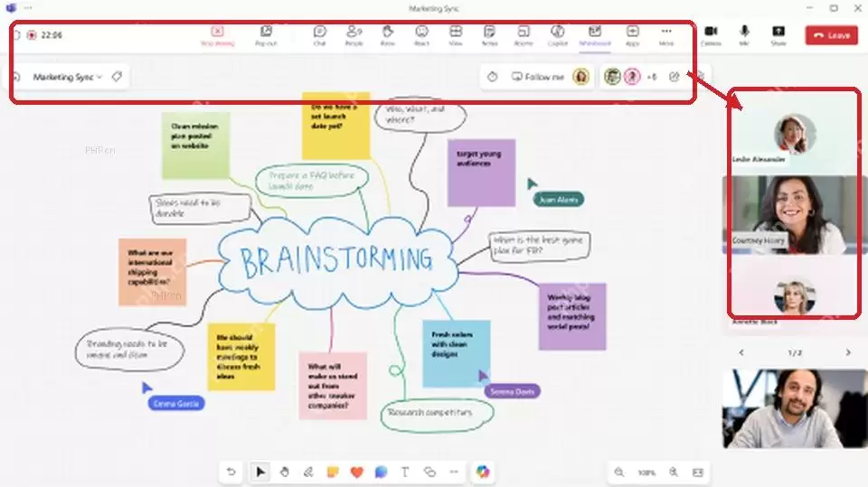Click the Stop sharing icon

pyautogui.click(x=218, y=32)
